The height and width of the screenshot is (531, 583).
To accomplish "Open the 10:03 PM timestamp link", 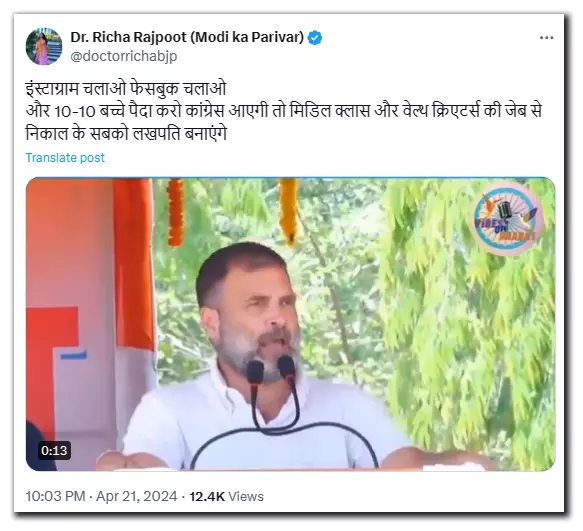I will pos(55,496).
